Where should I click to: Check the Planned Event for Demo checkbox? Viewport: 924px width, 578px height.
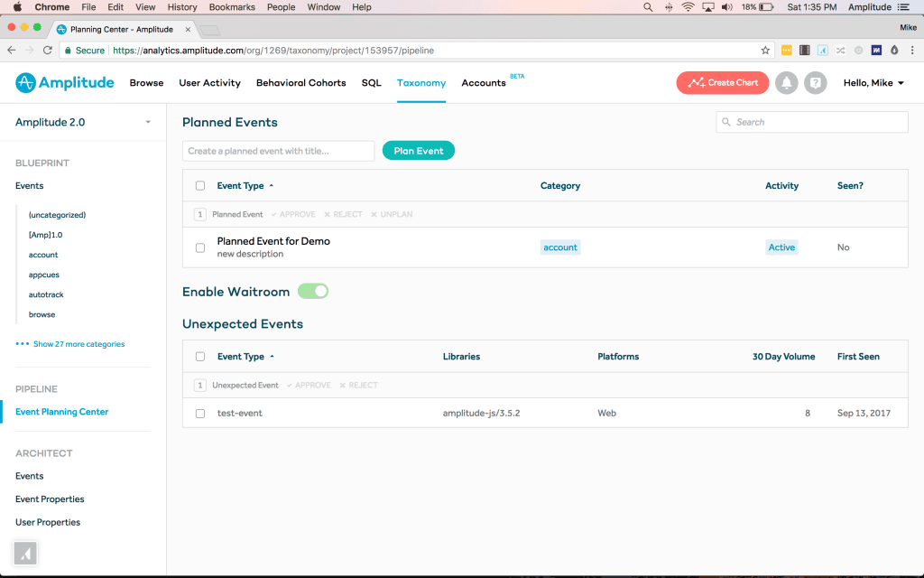coord(200,247)
